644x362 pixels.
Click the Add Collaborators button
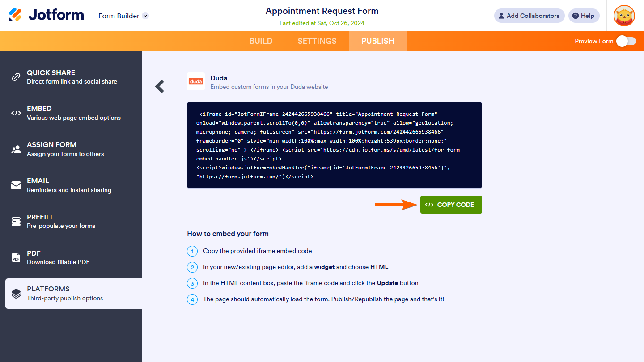[x=529, y=16]
